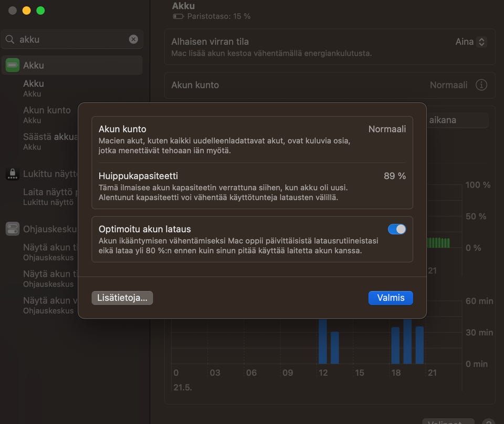Click the 12 o'clock usage bar
Screen dimensions: 504x424
pyautogui.click(x=322, y=341)
